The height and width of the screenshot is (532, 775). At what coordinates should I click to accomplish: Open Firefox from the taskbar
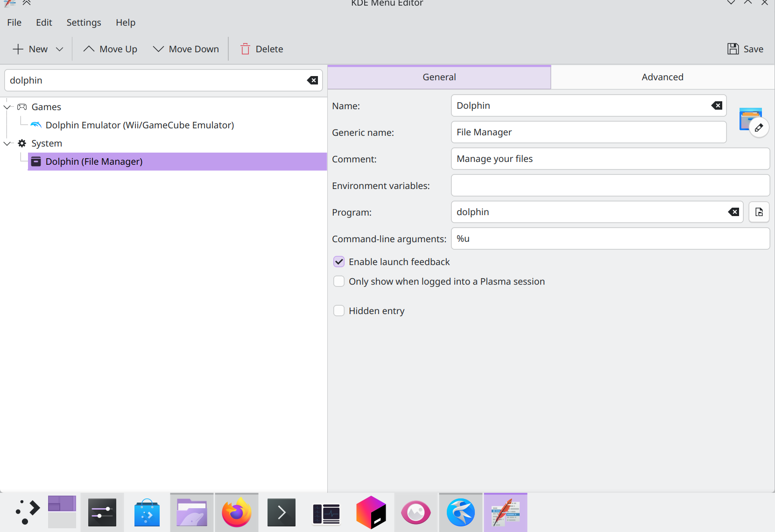pos(236,512)
